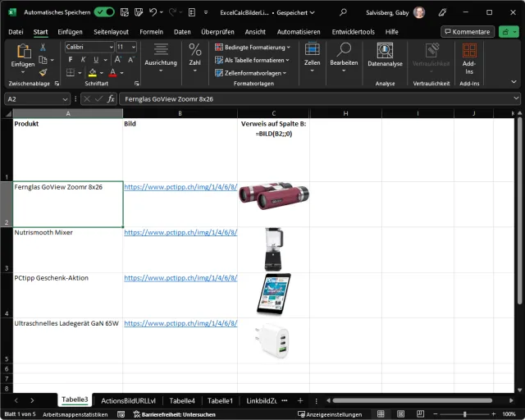The width and height of the screenshot is (525, 420).
Task: Open the Zahl number format group
Action: pyautogui.click(x=194, y=55)
